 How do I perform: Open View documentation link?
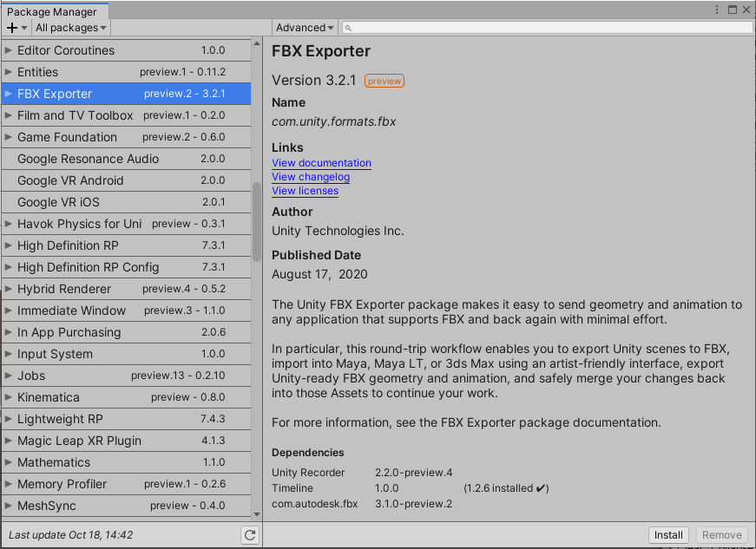point(322,163)
